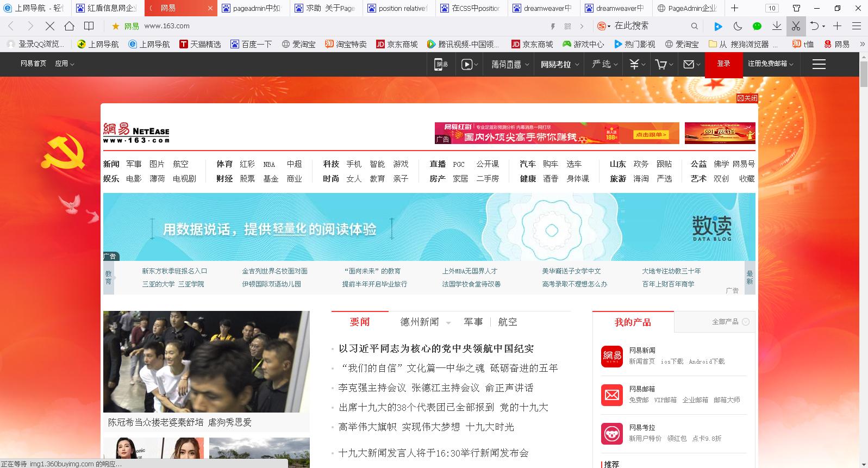Expand 德州新闻 city dropdown arrow
This screenshot has height=468, width=868.
(x=448, y=323)
